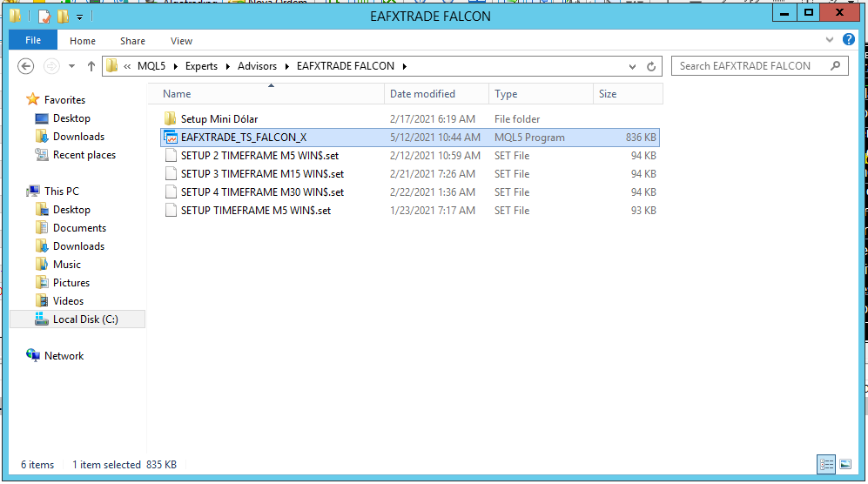Click the search magnifier icon
The image size is (868, 484).
836,65
